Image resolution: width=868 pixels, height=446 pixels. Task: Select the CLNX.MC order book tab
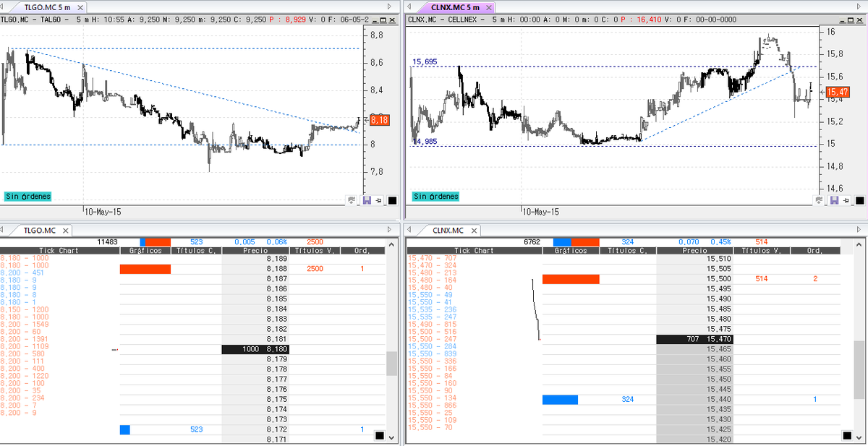(448, 231)
